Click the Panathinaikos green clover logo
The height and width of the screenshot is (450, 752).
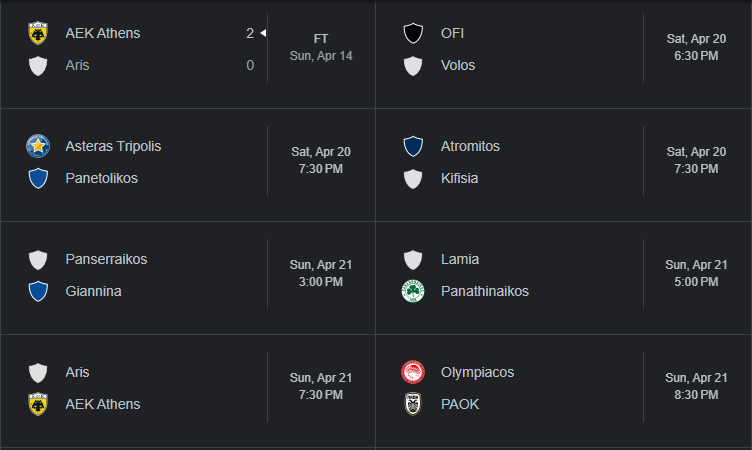click(413, 291)
